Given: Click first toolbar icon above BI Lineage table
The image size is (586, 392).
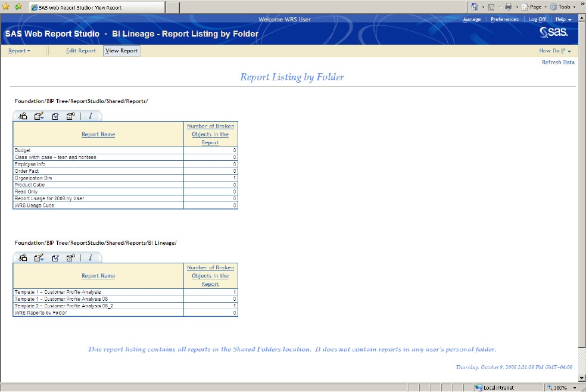Looking at the screenshot, I should coord(23,258).
